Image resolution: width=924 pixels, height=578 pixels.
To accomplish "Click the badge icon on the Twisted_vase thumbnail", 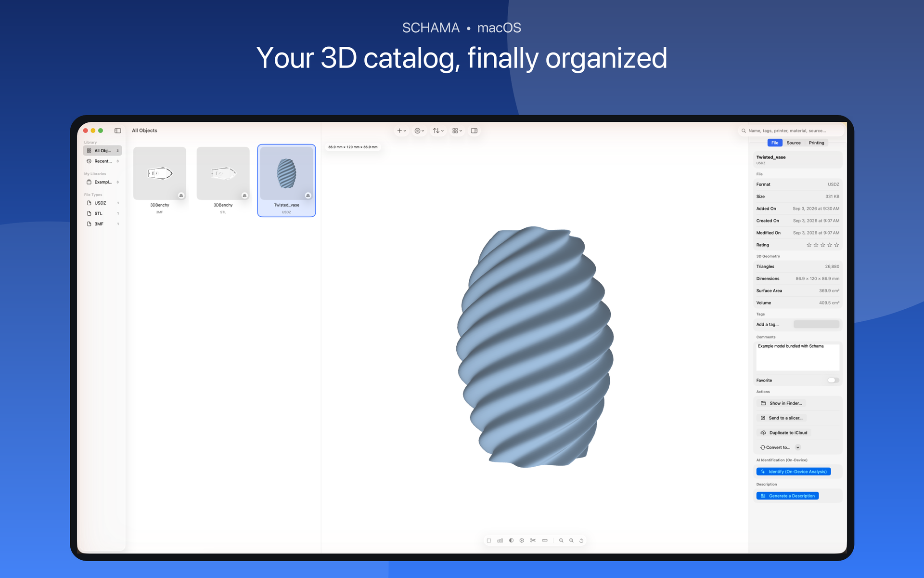I will pos(308,196).
